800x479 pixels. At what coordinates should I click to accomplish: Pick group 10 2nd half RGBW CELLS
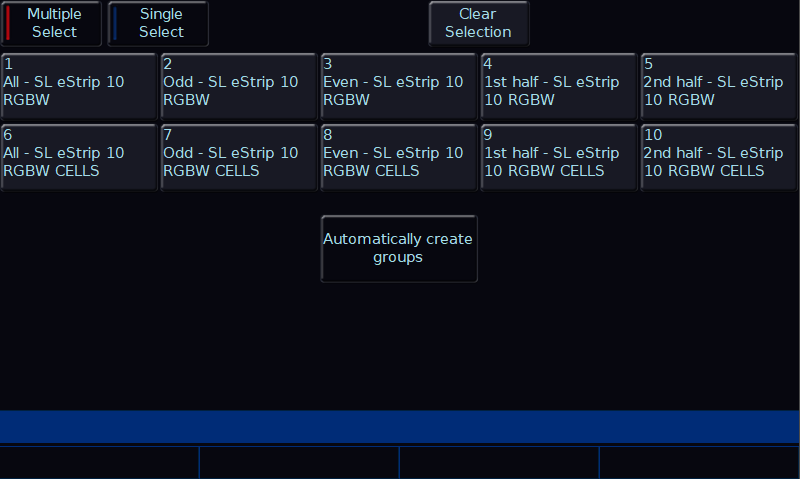click(x=718, y=157)
